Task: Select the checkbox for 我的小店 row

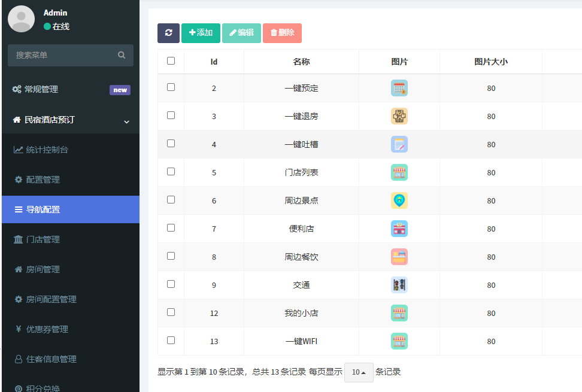Action: click(171, 312)
